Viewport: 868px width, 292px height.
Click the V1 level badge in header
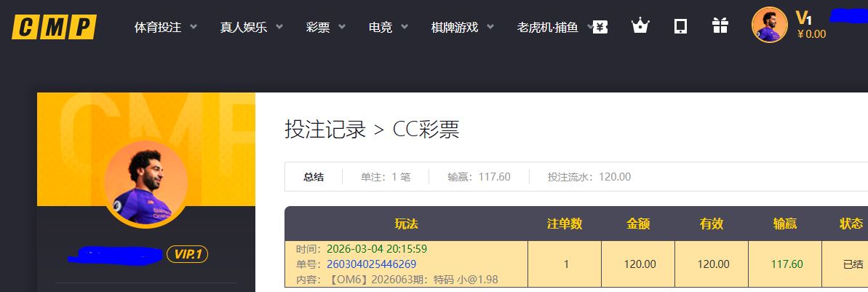click(803, 17)
